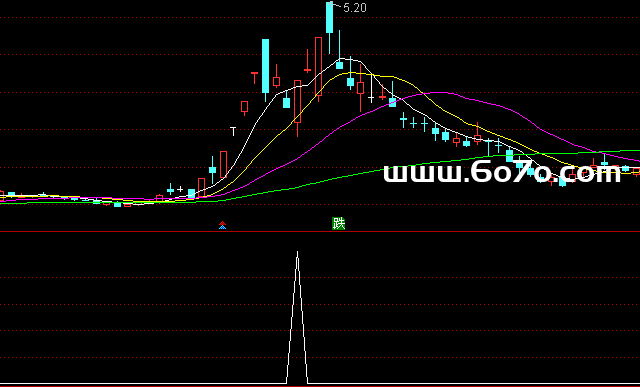Click the white T marker above candles

[233, 131]
